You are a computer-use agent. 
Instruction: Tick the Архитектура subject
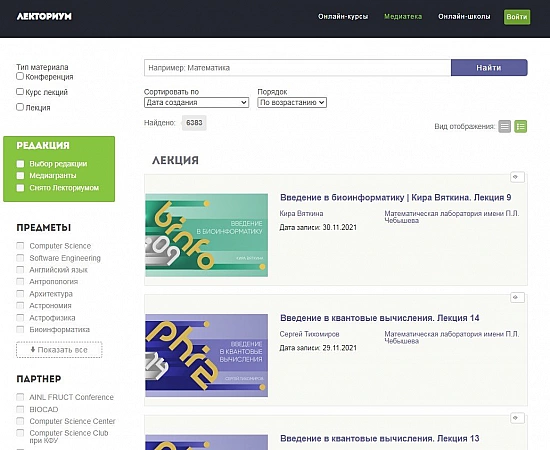(x=20, y=294)
